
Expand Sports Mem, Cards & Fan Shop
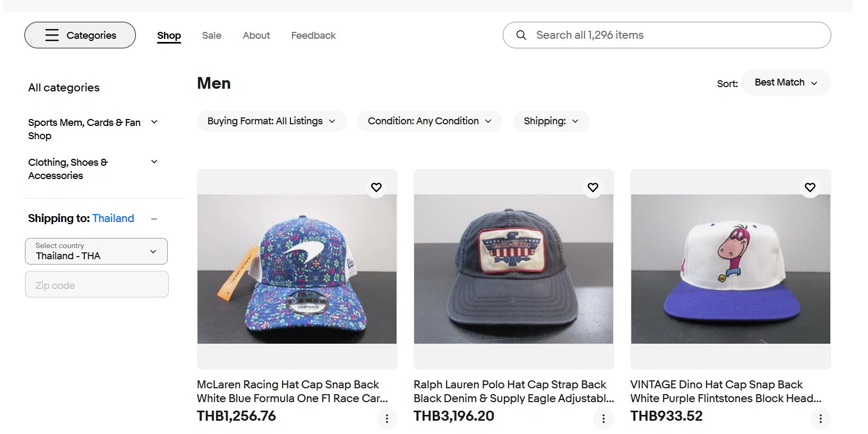tap(154, 122)
